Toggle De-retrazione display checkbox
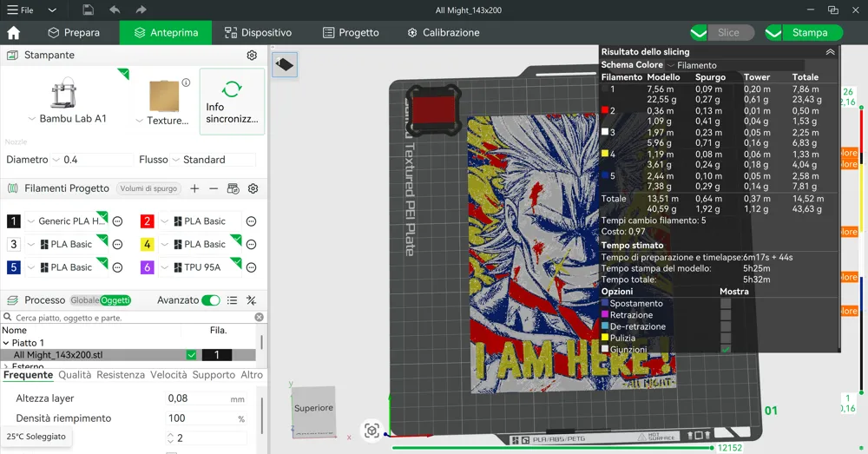Screen dimensions: 868x454 coord(726,326)
